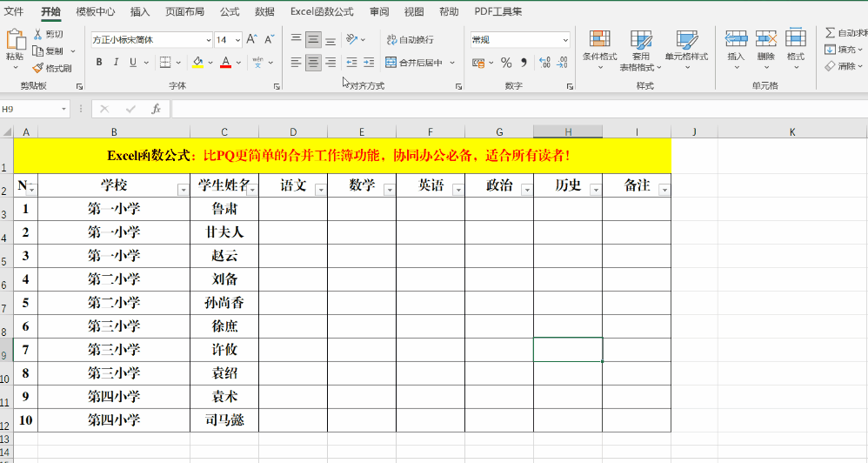Toggle underline formatting
This screenshot has width=868, height=463.
click(133, 62)
